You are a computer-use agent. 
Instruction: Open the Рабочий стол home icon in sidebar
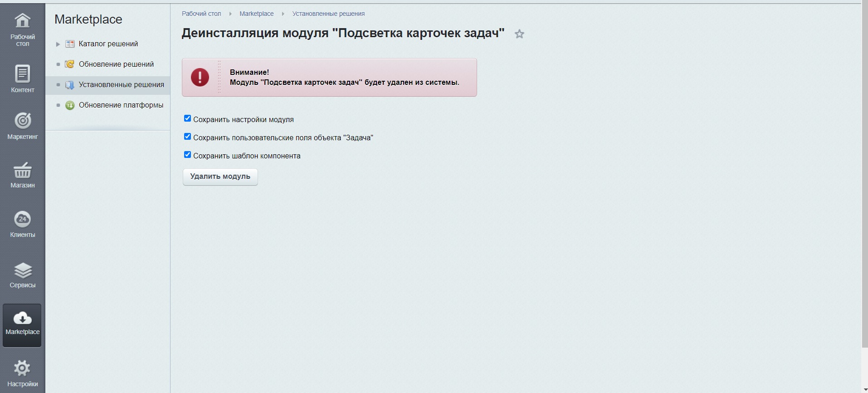[x=22, y=21]
